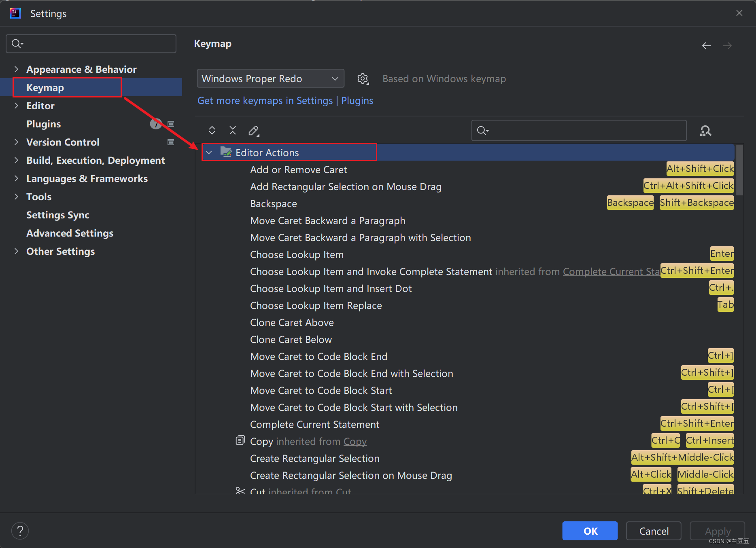Expand the Appearance & Behavior section
Image resolution: width=756 pixels, height=548 pixels.
(16, 69)
